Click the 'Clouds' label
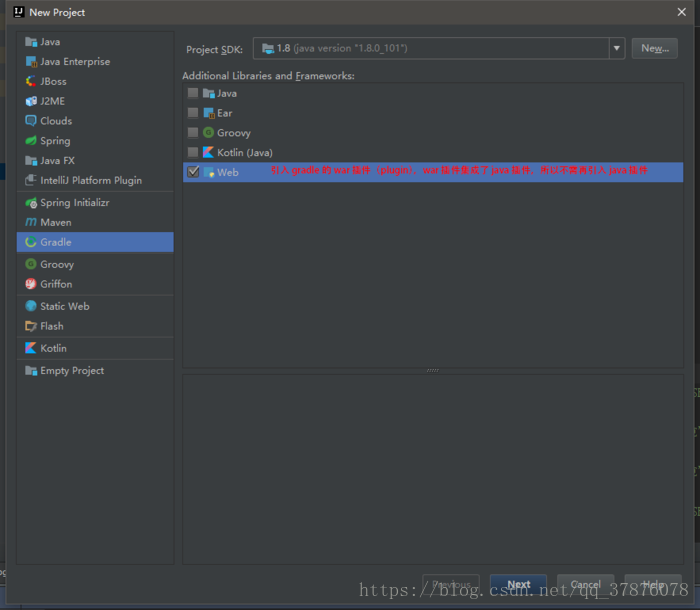 pyautogui.click(x=56, y=121)
